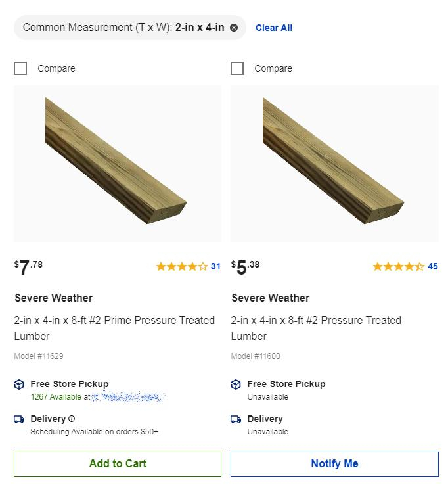
Task: Open the Prime Pressure Treated Lumber image
Action: (118, 163)
